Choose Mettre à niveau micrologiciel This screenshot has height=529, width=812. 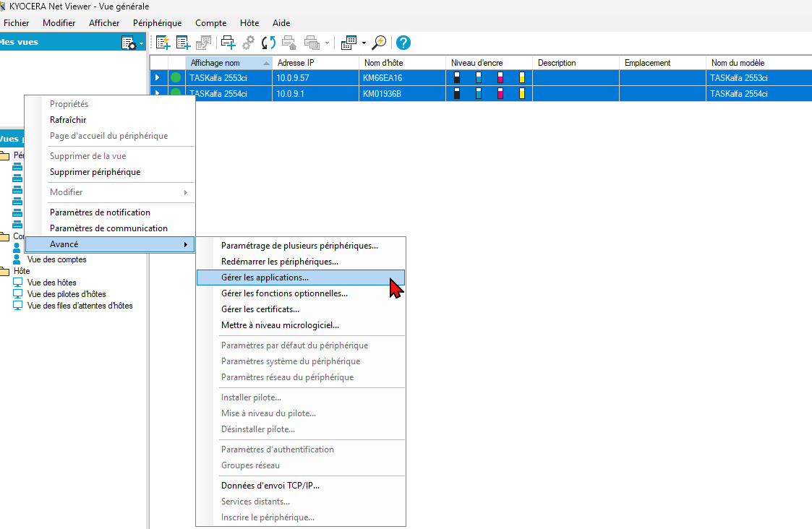301,325
